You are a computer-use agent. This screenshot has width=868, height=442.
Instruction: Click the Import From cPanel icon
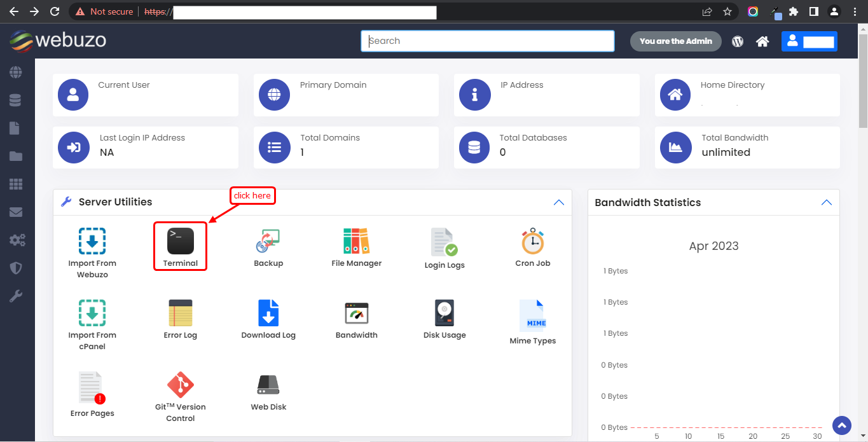point(92,314)
